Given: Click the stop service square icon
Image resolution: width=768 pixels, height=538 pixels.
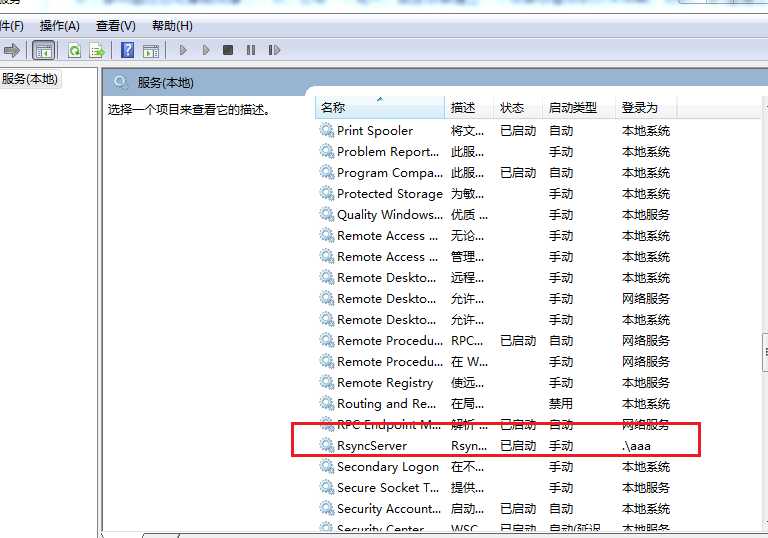Looking at the screenshot, I should [228, 50].
